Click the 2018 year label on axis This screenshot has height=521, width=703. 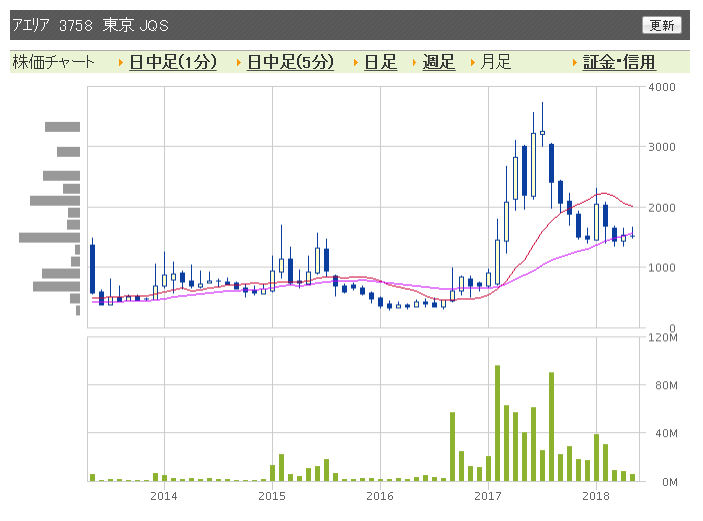(596, 496)
